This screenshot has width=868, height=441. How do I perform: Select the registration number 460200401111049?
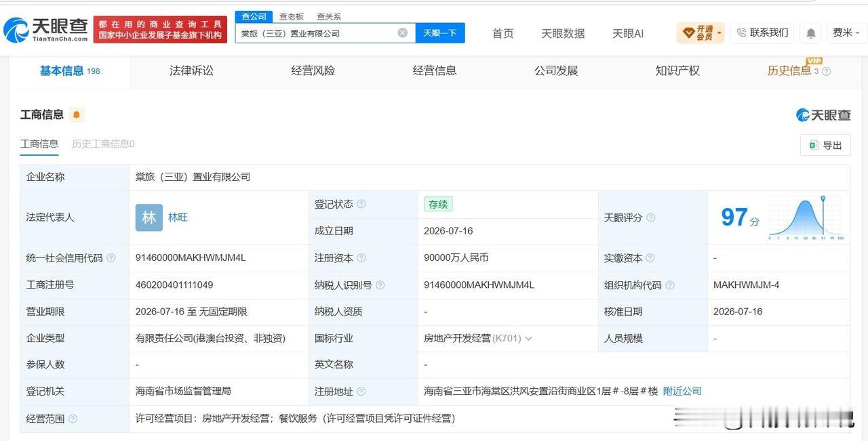tap(174, 285)
